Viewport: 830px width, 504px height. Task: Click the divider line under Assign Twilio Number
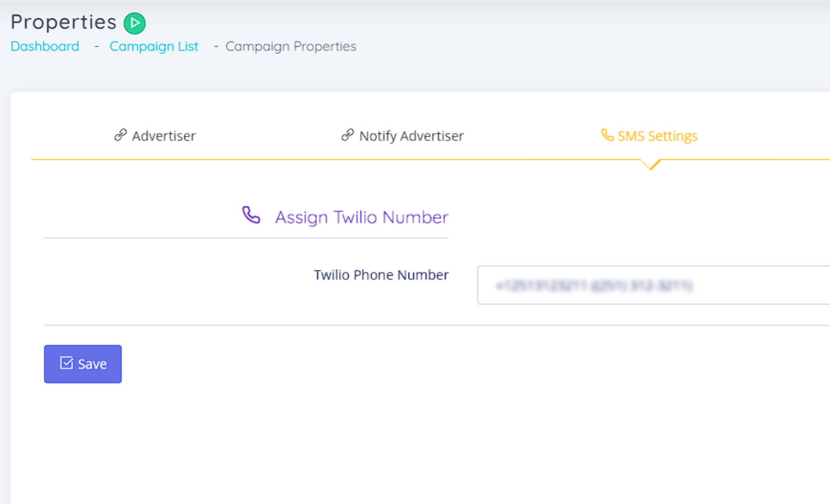click(246, 238)
